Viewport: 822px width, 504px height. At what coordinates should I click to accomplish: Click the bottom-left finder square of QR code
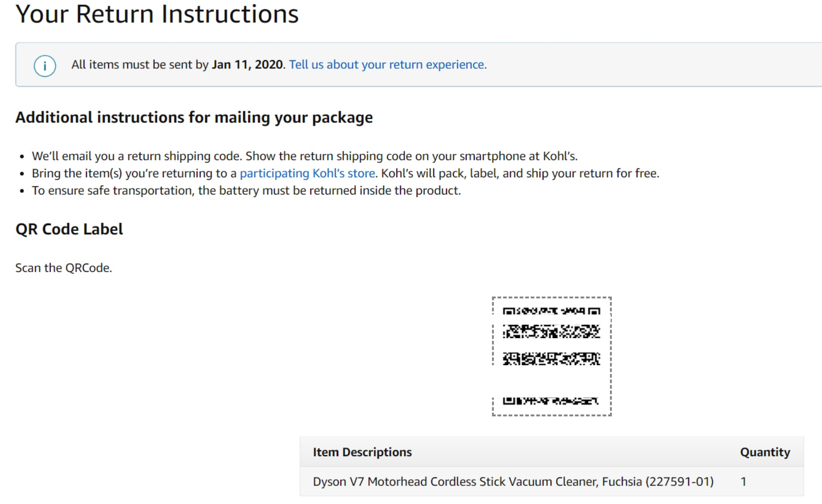508,400
